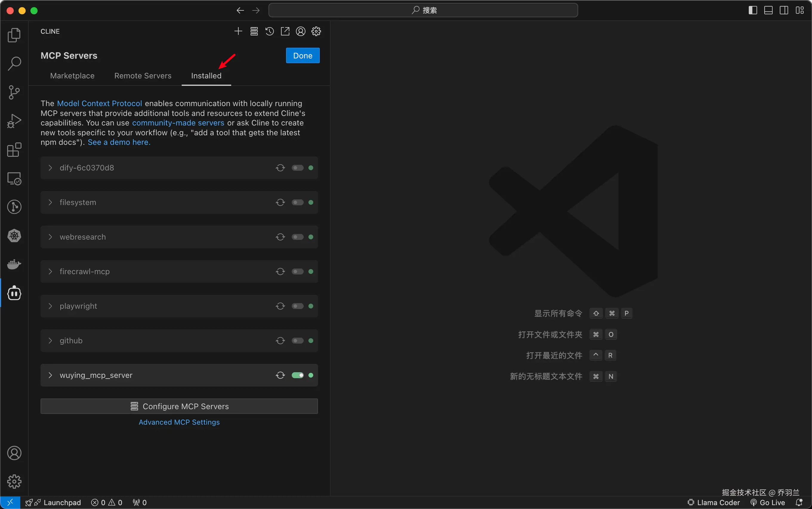Open the Docker view in activity bar
The image size is (812, 509).
tap(14, 264)
